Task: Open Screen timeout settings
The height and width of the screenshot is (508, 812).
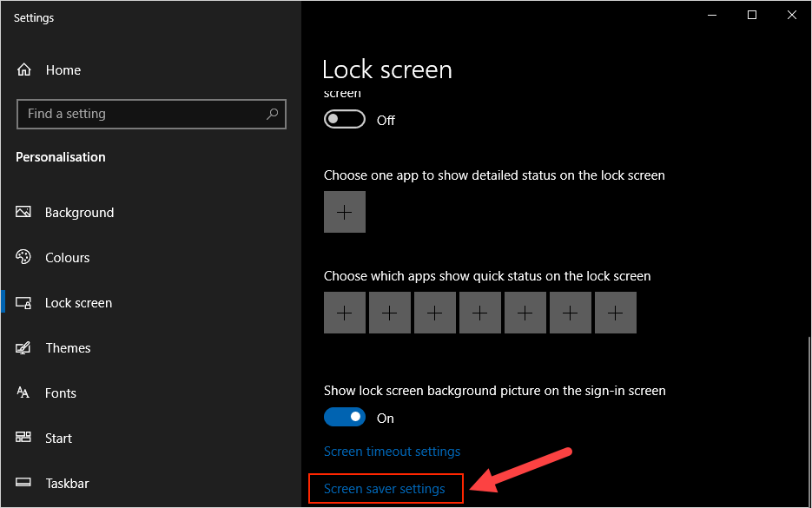Action: (392, 451)
